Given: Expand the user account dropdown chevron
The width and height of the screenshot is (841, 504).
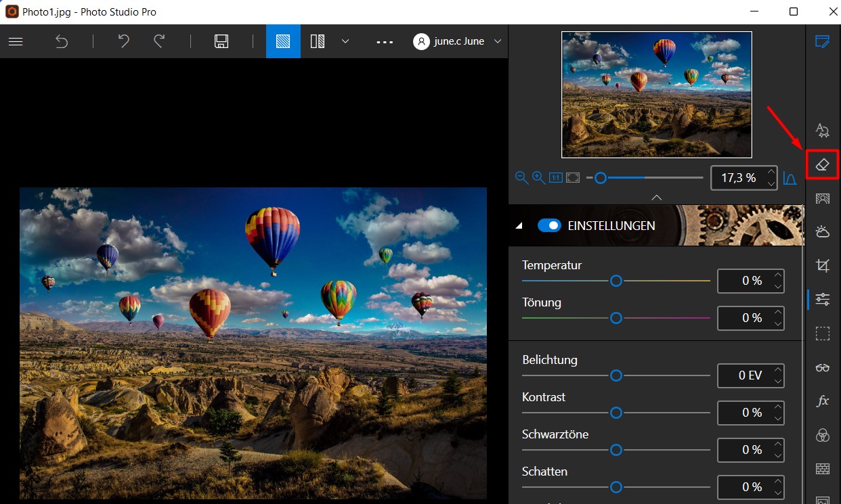Looking at the screenshot, I should pyautogui.click(x=498, y=41).
